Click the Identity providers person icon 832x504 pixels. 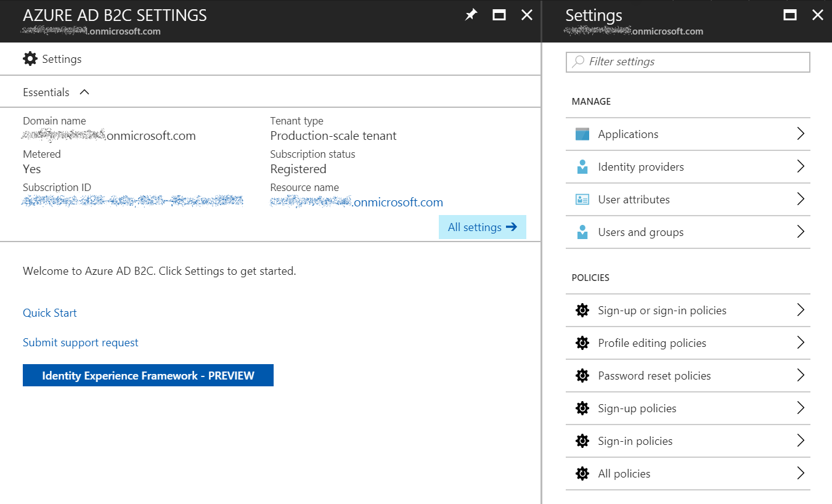click(x=582, y=167)
